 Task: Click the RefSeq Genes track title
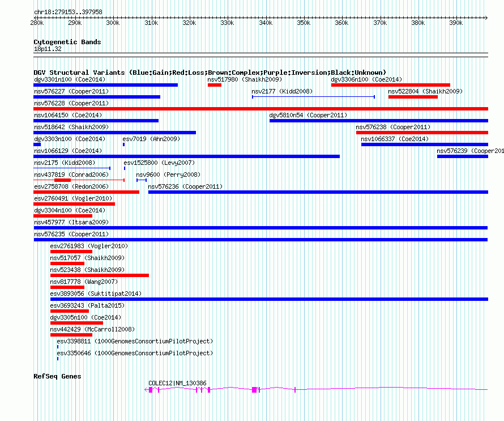click(x=57, y=376)
